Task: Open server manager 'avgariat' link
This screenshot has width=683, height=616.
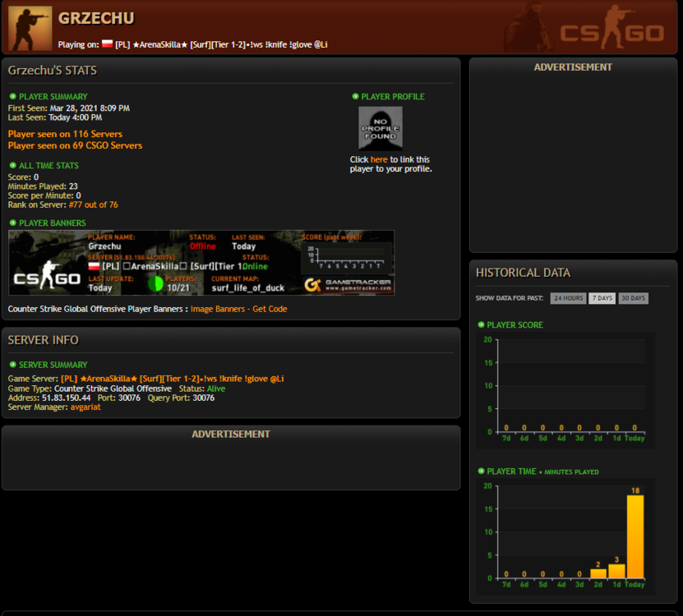Action: pos(85,407)
